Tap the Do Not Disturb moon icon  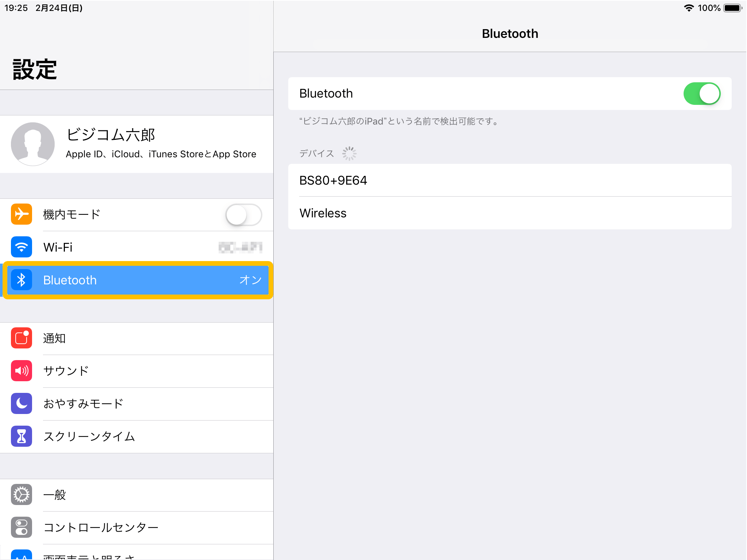(x=21, y=403)
